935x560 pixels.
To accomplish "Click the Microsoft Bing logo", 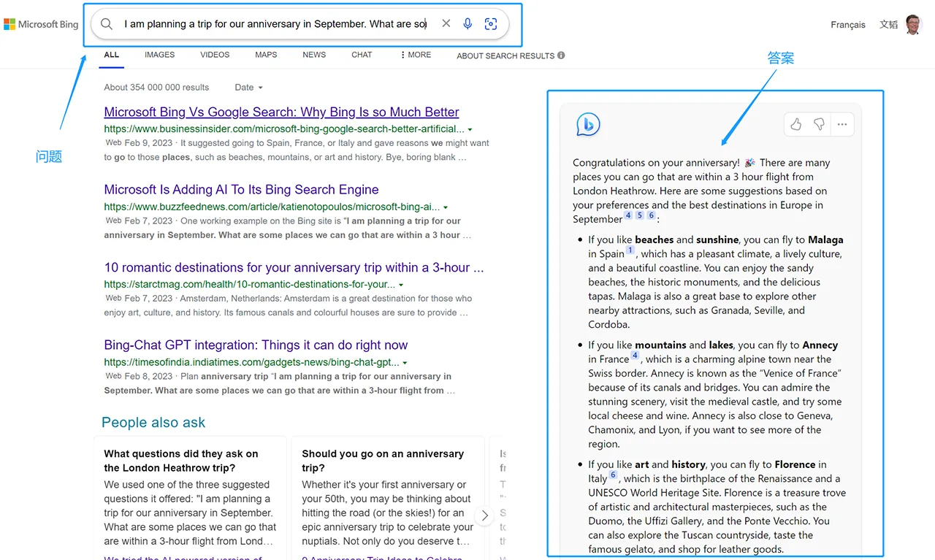I will (41, 24).
